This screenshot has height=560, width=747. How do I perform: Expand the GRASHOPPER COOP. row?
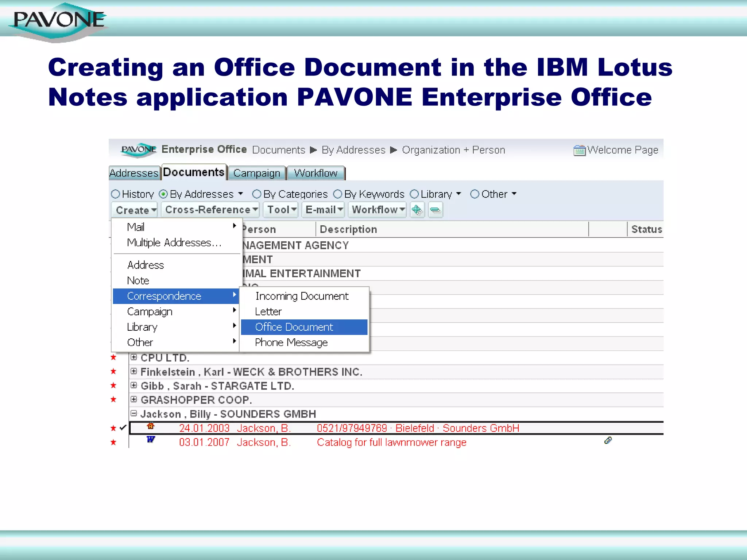(x=134, y=400)
